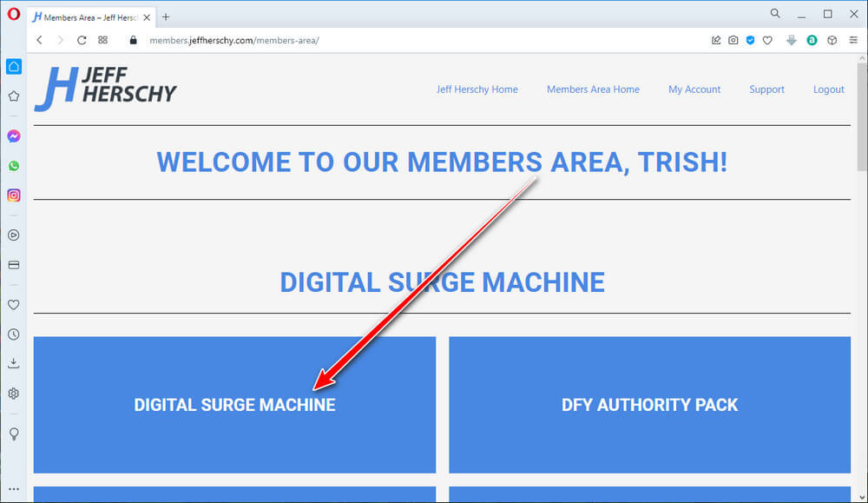
Task: Go to Jeff Herschy Home
Action: 477,89
